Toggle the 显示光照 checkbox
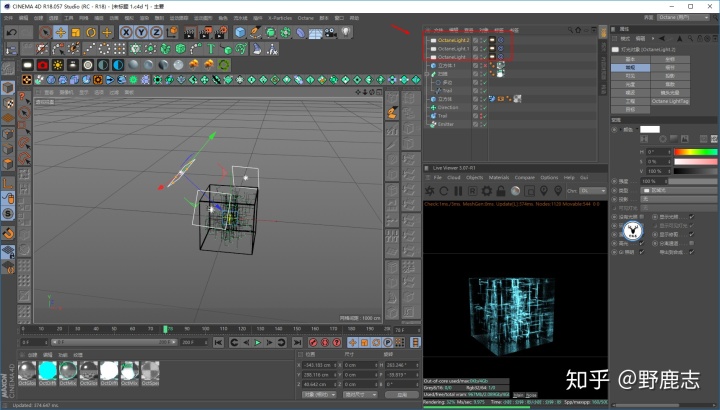The image size is (720, 410). [x=692, y=217]
